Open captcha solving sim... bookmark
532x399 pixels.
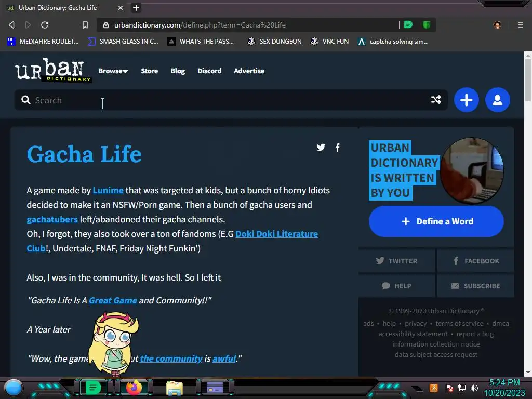tap(393, 42)
